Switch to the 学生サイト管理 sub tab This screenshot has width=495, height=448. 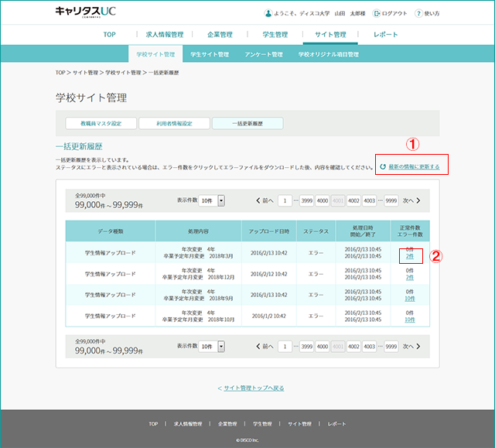(x=210, y=54)
